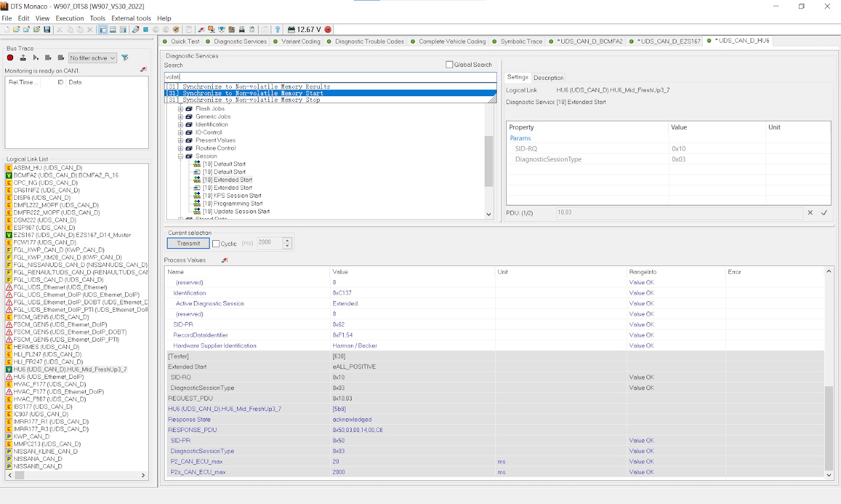
Task: Open the File menu
Action: (x=7, y=18)
